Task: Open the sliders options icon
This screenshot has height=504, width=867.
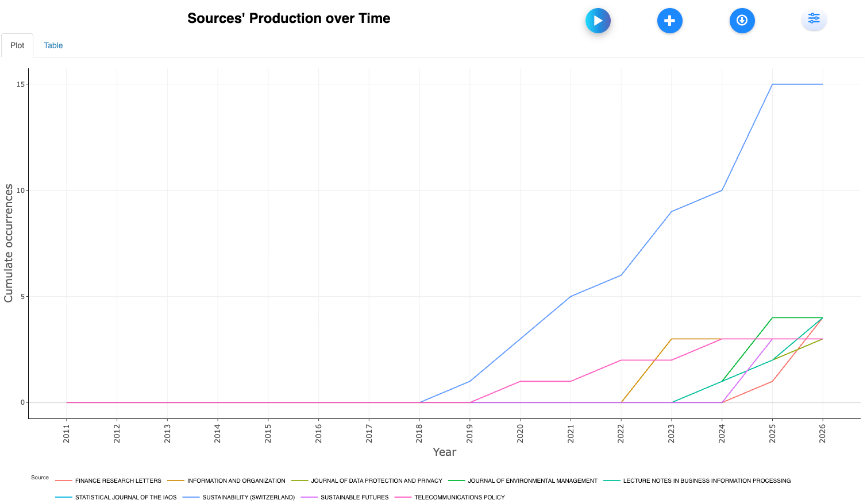Action: coord(814,19)
